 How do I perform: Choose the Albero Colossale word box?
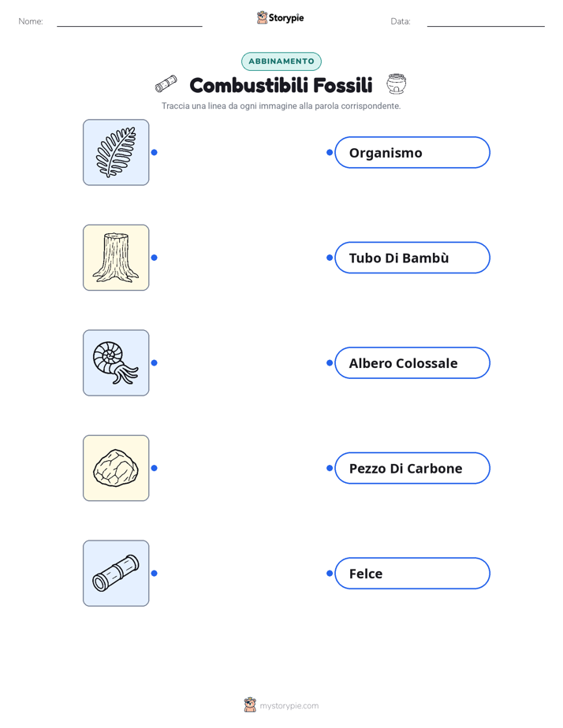coord(412,362)
